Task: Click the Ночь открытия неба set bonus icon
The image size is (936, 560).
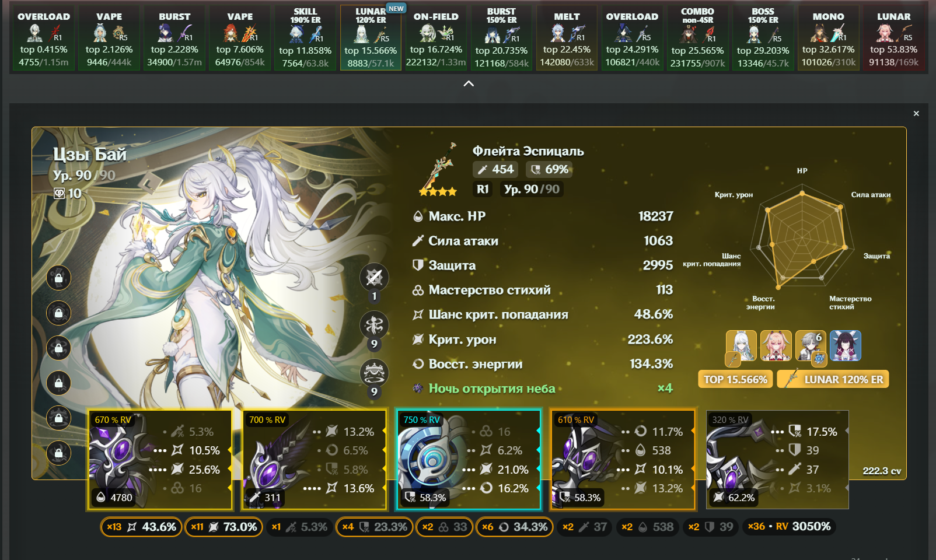Action: [x=418, y=388]
